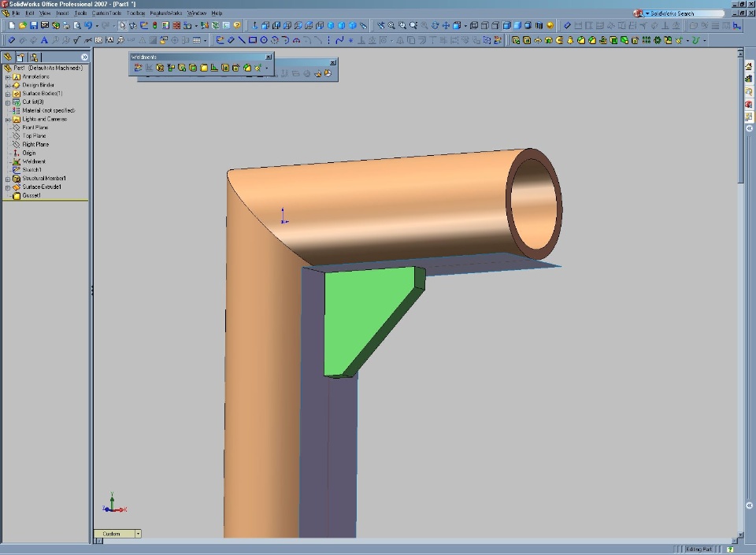756x555 pixels.
Task: Click the Zoom to Fit icon
Action: [x=391, y=25]
